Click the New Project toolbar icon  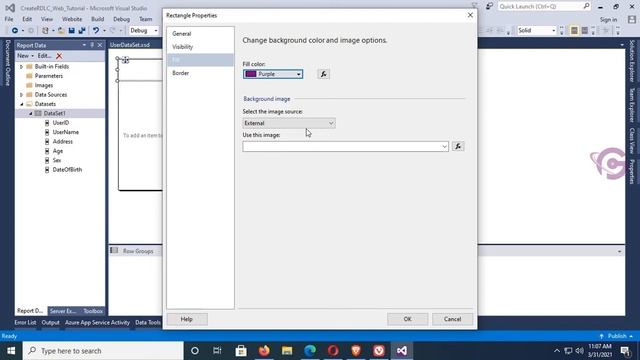click(45, 31)
